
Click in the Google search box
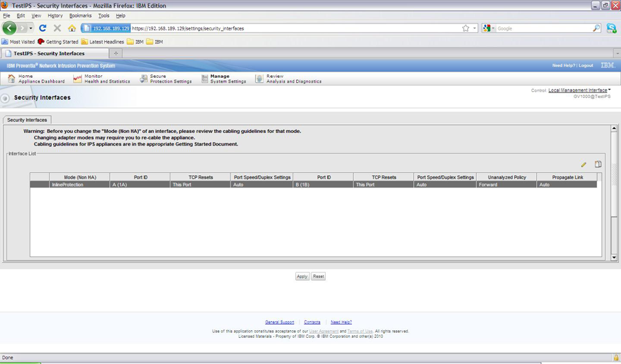(x=544, y=28)
